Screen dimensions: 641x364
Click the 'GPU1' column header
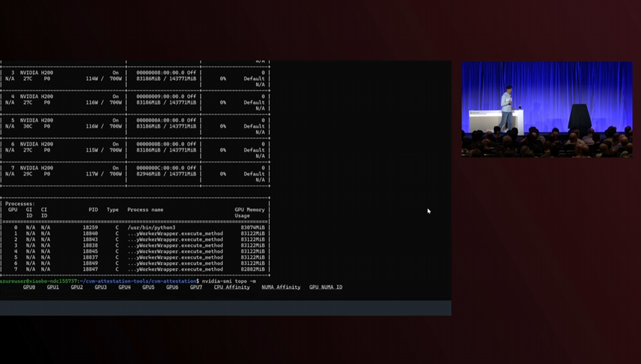[53, 287]
